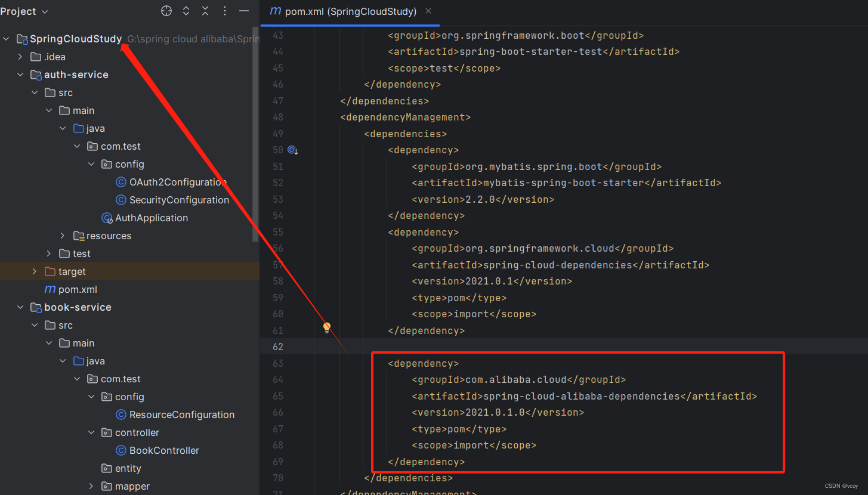The width and height of the screenshot is (868, 495).
Task: Collapse the auth-service src folder
Action: 34,92
